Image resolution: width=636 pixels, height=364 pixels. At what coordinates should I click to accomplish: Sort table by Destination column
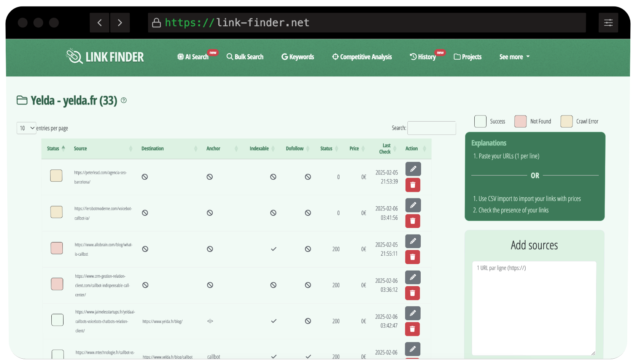pyautogui.click(x=169, y=149)
